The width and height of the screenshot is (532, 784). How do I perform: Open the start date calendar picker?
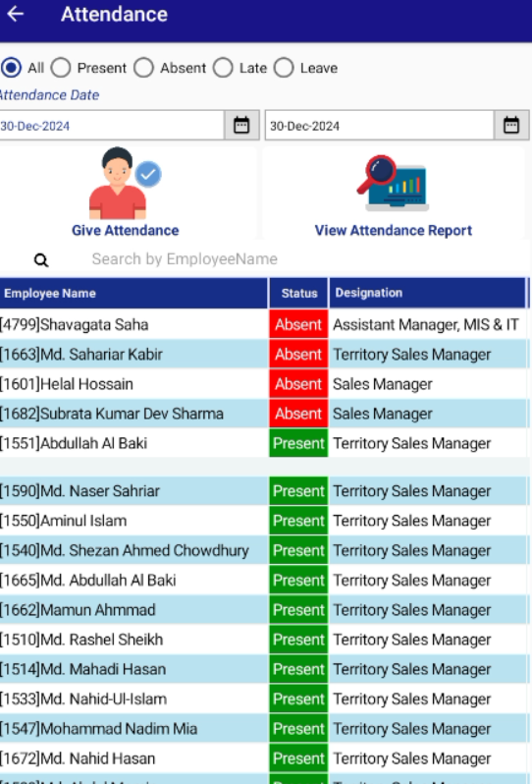tap(241, 125)
